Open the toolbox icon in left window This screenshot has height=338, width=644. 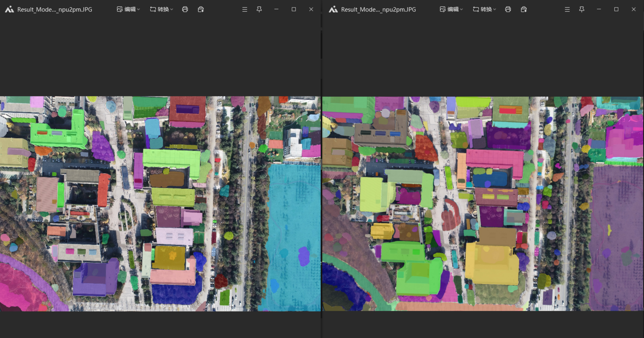point(201,9)
